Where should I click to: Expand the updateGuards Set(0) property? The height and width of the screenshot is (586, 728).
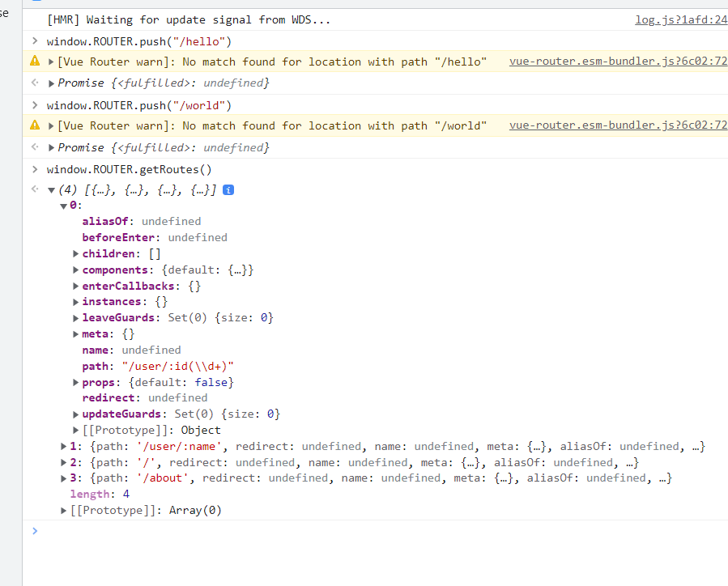(x=76, y=414)
